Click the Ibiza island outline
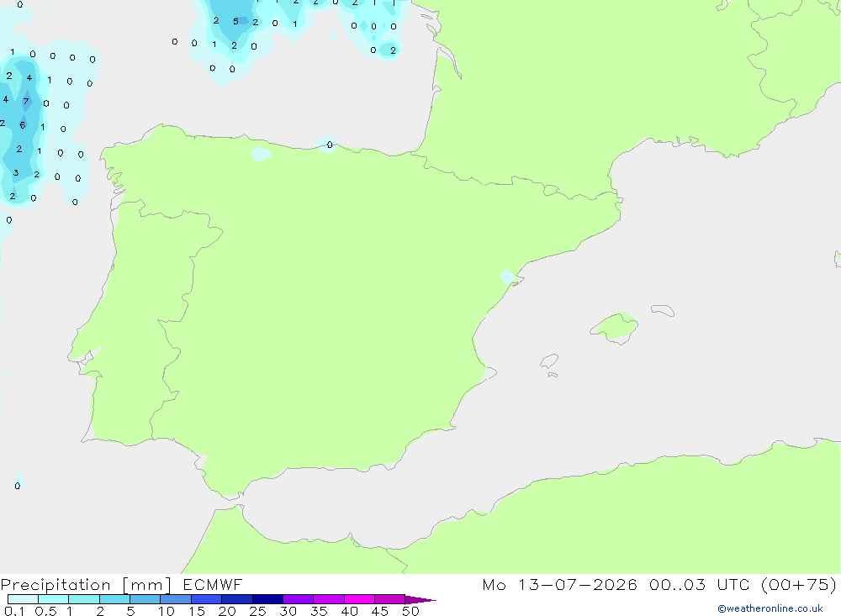841x616 pixels. [x=549, y=361]
